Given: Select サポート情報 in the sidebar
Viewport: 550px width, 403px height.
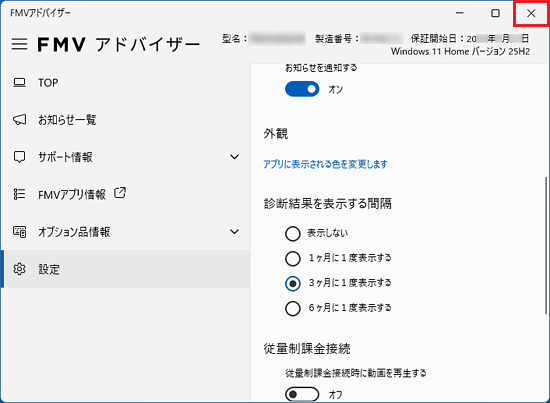Looking at the screenshot, I should click(x=126, y=157).
